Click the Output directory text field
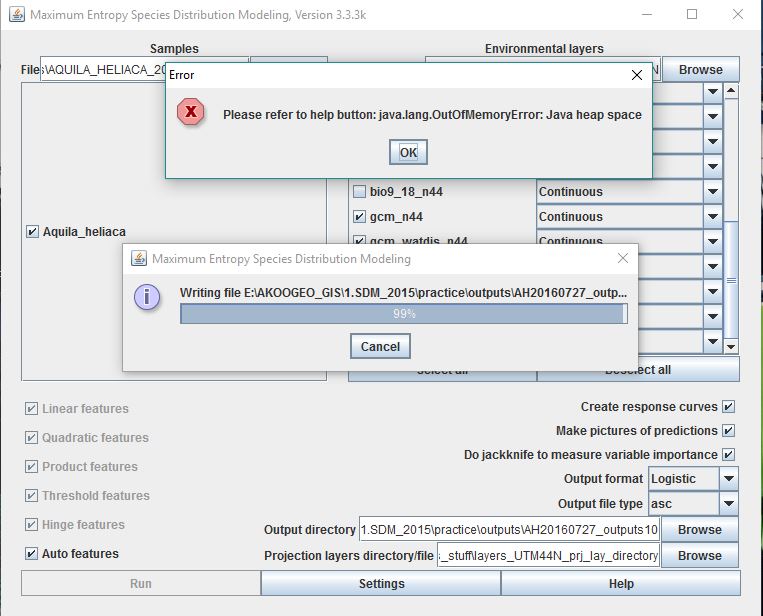Image resolution: width=763 pixels, height=616 pixels. (x=509, y=529)
